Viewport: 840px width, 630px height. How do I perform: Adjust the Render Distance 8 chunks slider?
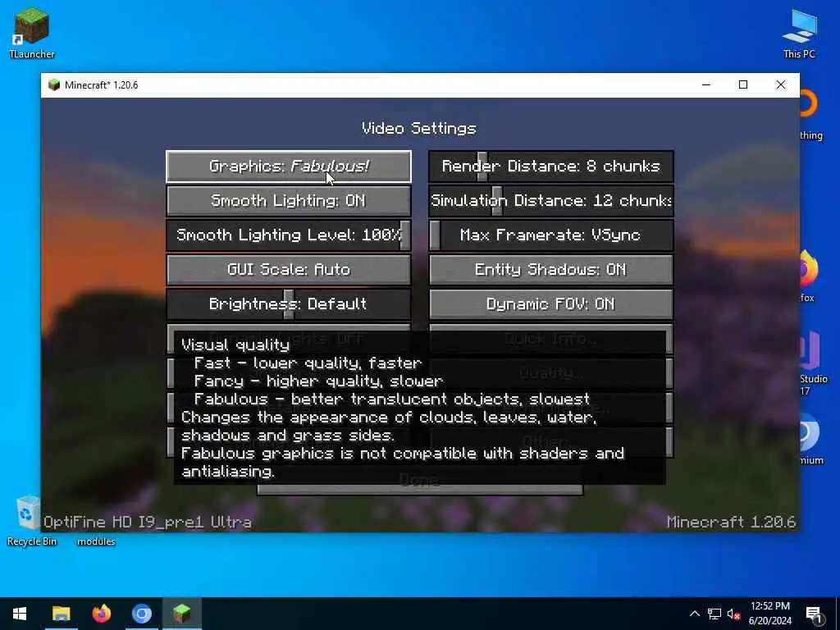coord(550,166)
